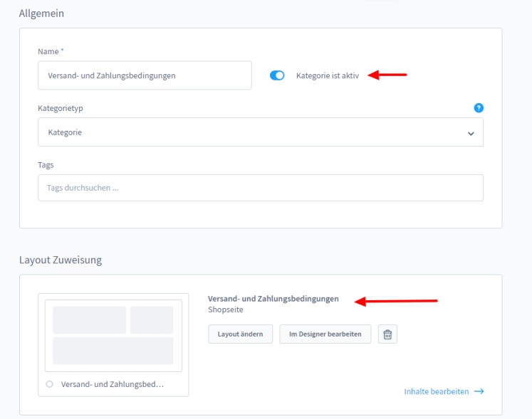Select the circle icon beside the layout preview name
The image size is (532, 419).
49,384
